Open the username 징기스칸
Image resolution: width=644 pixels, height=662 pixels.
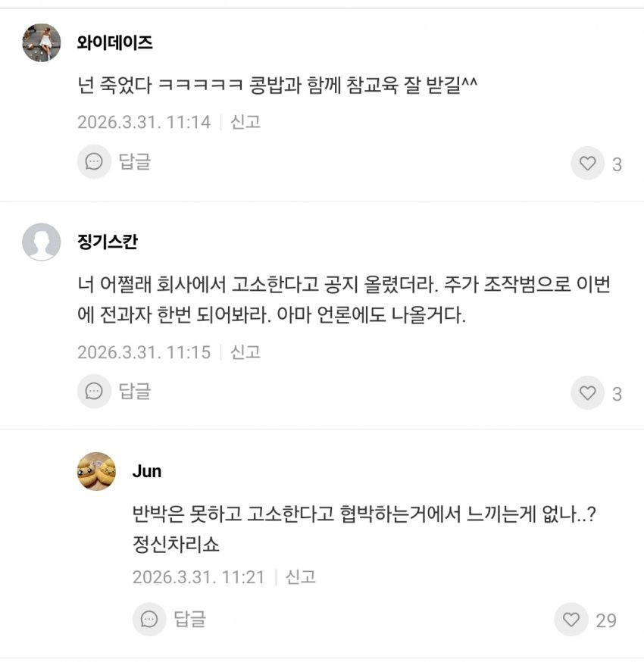coord(108,242)
